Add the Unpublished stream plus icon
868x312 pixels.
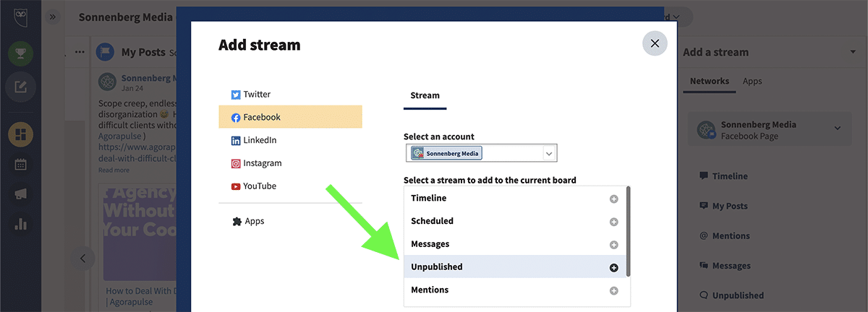click(614, 267)
